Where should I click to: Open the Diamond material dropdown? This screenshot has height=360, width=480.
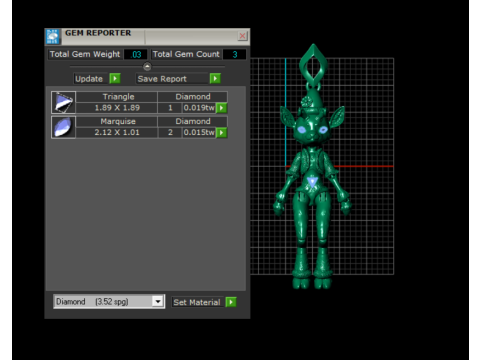[158, 302]
